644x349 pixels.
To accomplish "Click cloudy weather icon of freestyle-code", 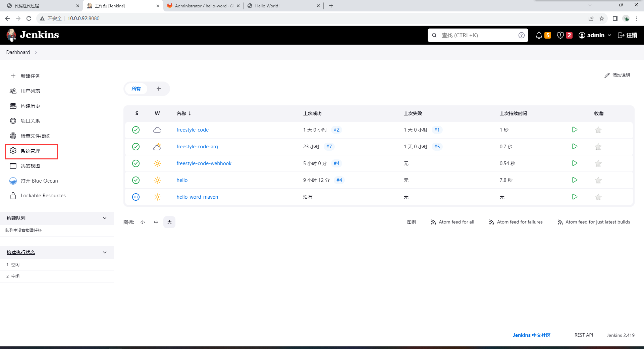I will pyautogui.click(x=157, y=130).
